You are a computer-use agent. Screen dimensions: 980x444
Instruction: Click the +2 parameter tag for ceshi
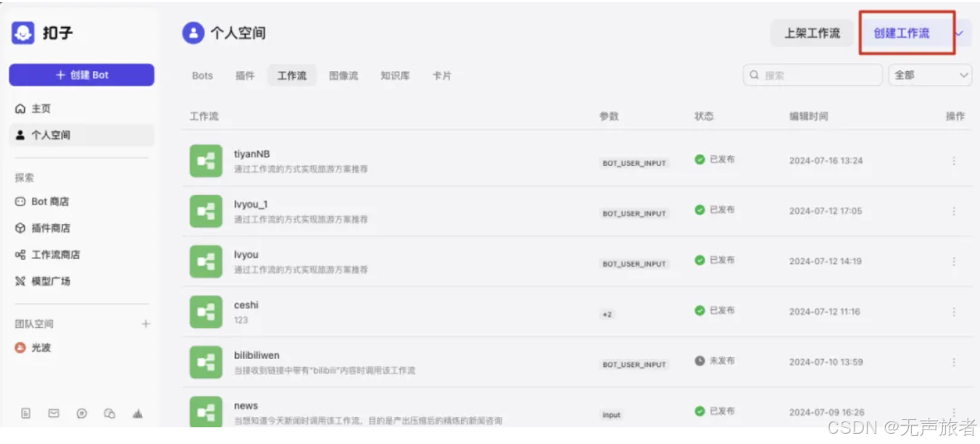click(x=607, y=314)
